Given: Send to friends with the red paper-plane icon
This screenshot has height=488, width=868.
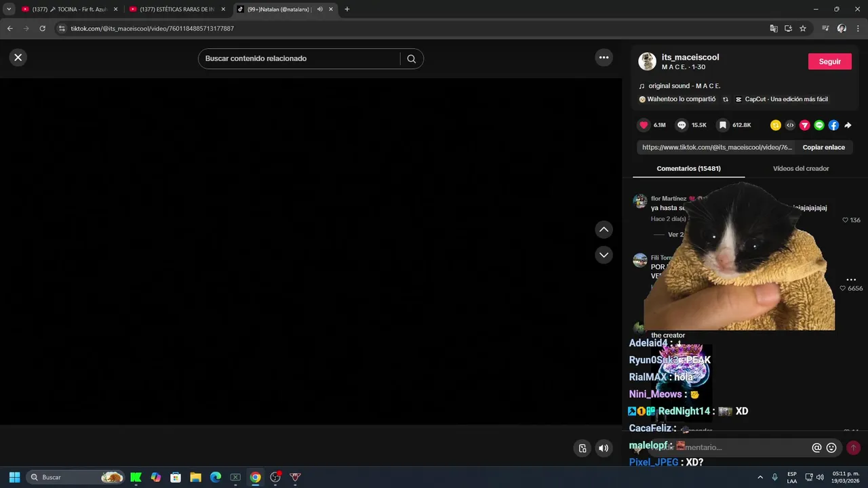Looking at the screenshot, I should click(x=804, y=125).
